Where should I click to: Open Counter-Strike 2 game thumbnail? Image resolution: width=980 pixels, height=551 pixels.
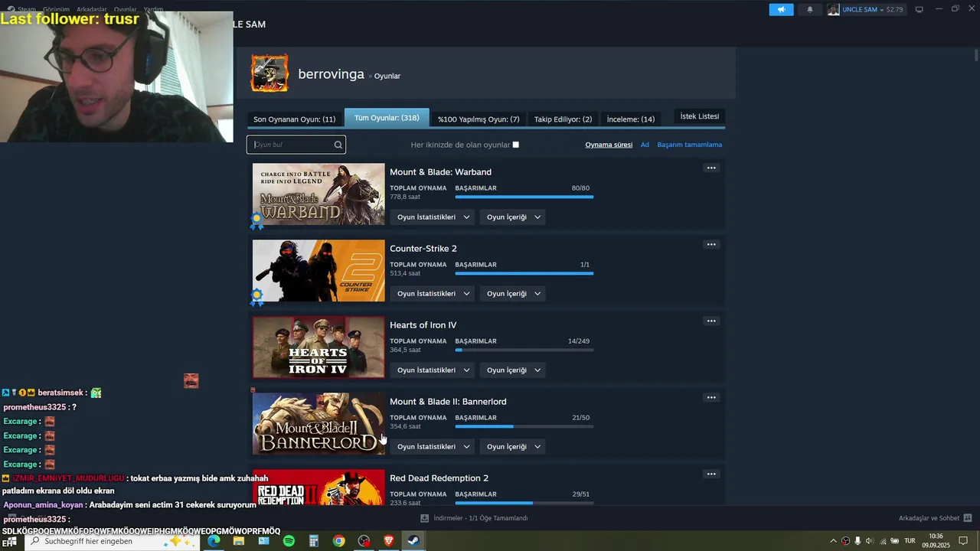[x=318, y=270]
